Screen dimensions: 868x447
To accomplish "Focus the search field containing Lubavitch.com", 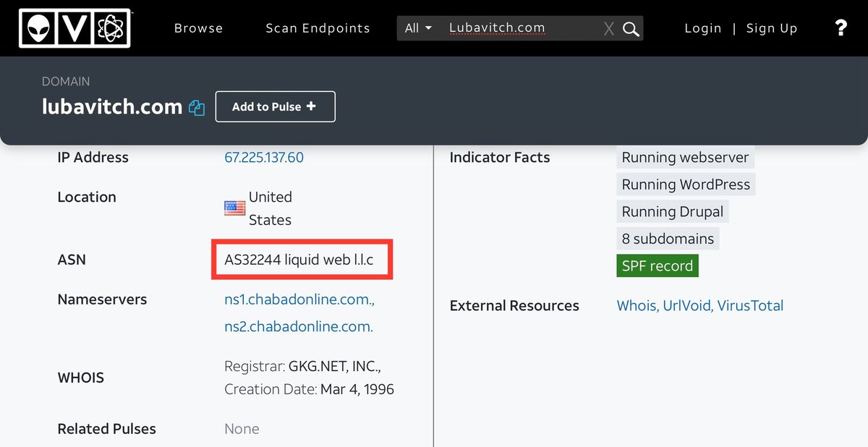I will [521, 28].
